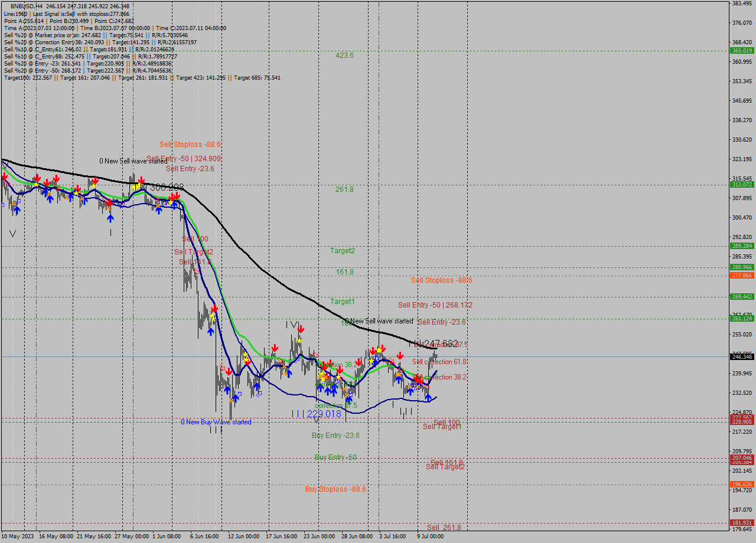Image resolution: width=756 pixels, height=543 pixels.
Task: Select the red sell arrow above the 27 May candles
Action: (x=142, y=180)
